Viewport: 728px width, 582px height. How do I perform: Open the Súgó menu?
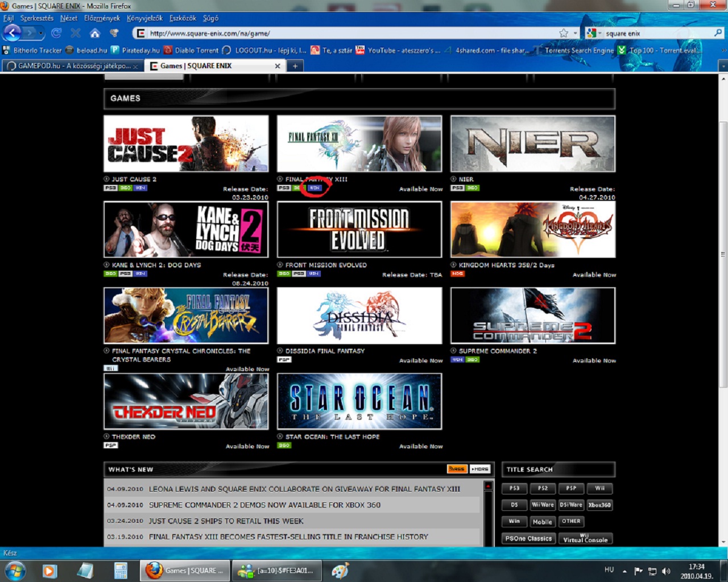210,18
